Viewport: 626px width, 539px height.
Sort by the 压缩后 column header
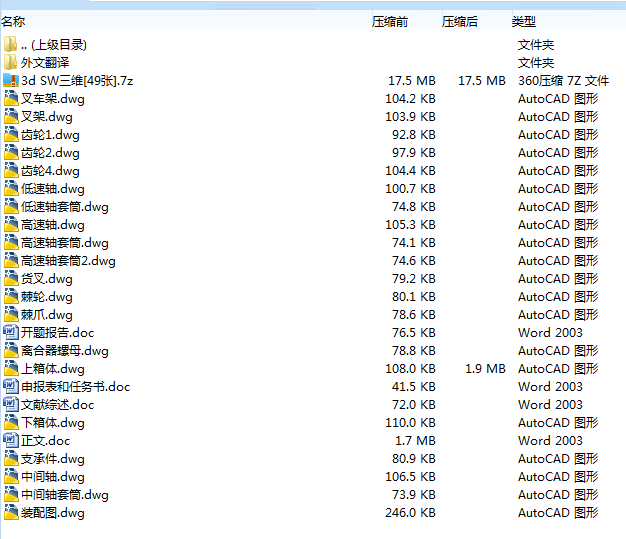pyautogui.click(x=460, y=21)
